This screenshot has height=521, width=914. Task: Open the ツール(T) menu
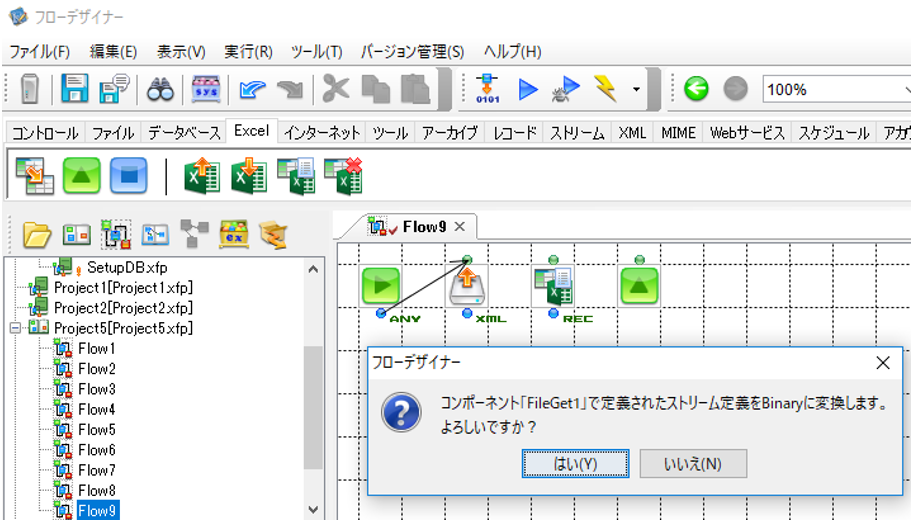pyautogui.click(x=317, y=52)
